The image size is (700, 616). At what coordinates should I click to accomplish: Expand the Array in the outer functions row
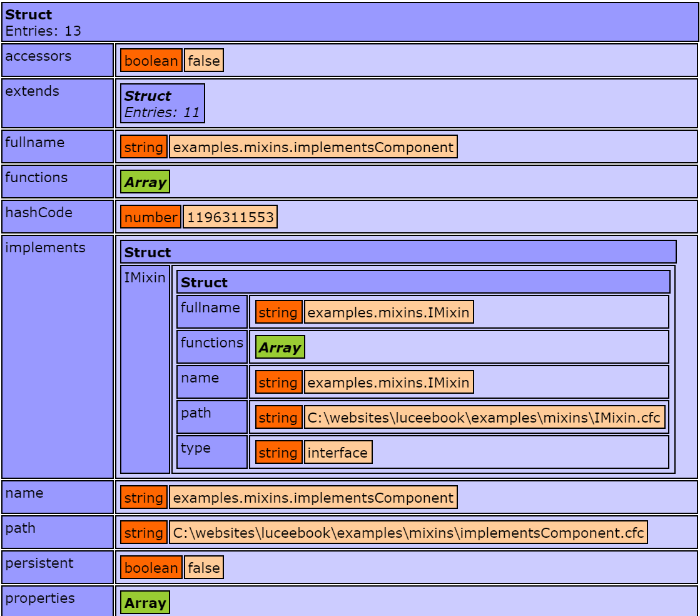145,182
